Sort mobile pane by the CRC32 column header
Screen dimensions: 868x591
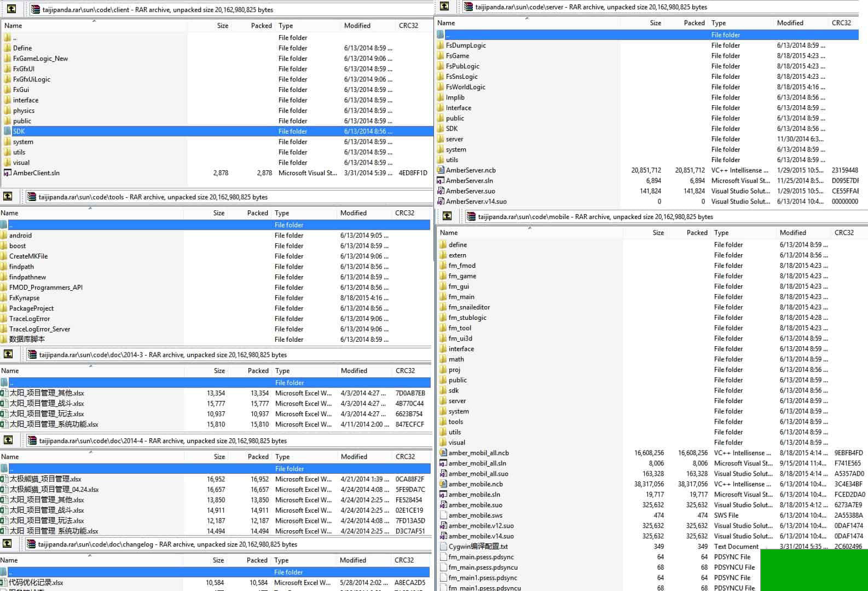pos(843,233)
